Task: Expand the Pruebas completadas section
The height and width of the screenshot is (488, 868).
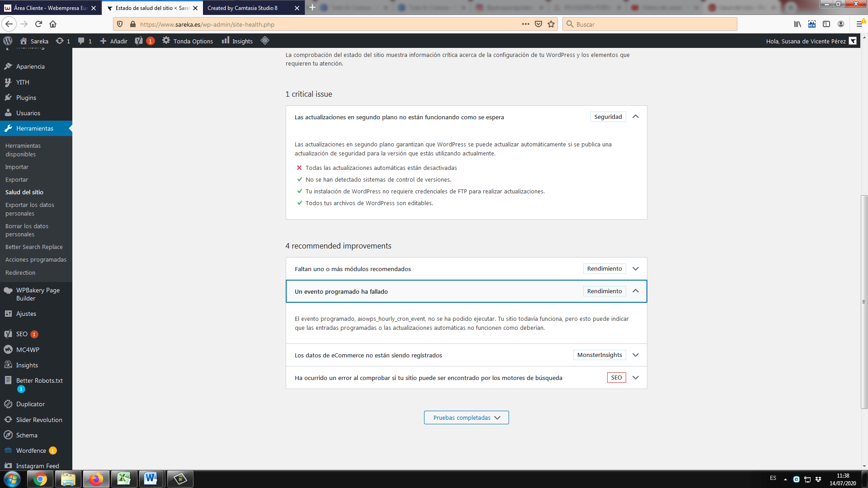Action: point(466,418)
